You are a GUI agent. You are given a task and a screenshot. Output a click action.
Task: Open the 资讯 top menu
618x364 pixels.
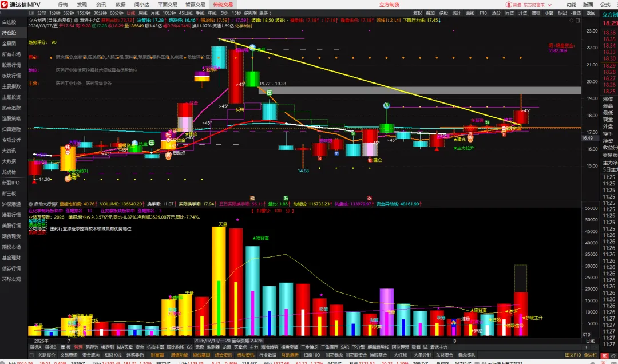pyautogui.click(x=101, y=5)
